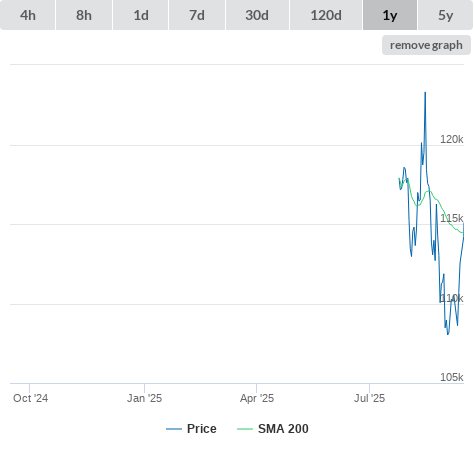Click the active 1y range tab
Image resolution: width=474 pixels, height=455 pixels.
(x=390, y=15)
